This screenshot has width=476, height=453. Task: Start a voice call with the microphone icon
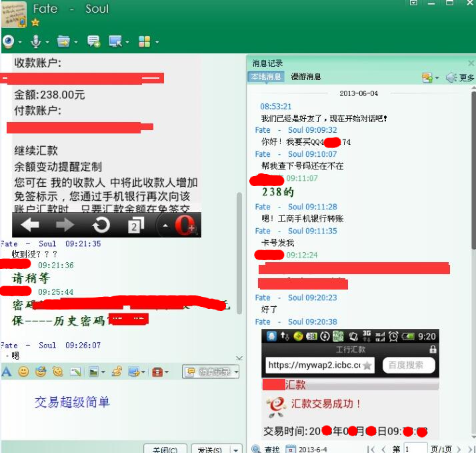point(35,42)
